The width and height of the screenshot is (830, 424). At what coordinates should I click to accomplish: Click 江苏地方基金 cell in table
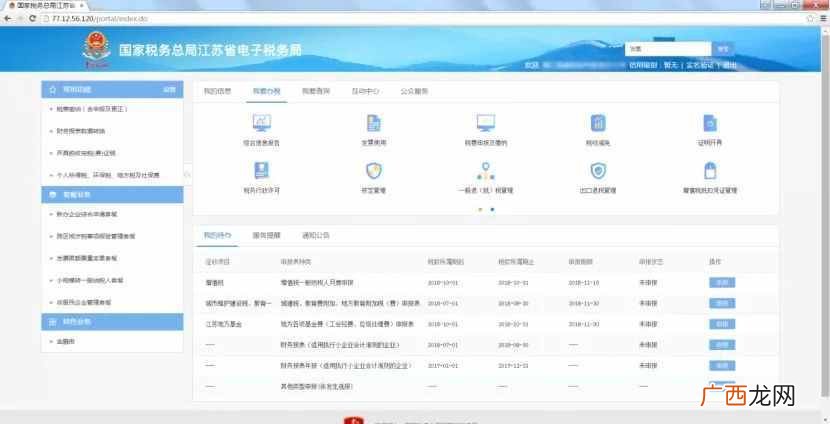tap(223, 324)
